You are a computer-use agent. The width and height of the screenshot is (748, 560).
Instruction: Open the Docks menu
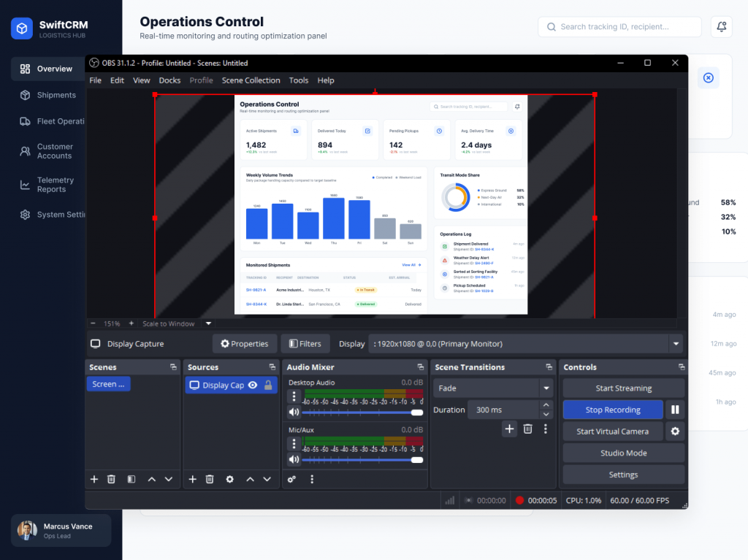169,80
